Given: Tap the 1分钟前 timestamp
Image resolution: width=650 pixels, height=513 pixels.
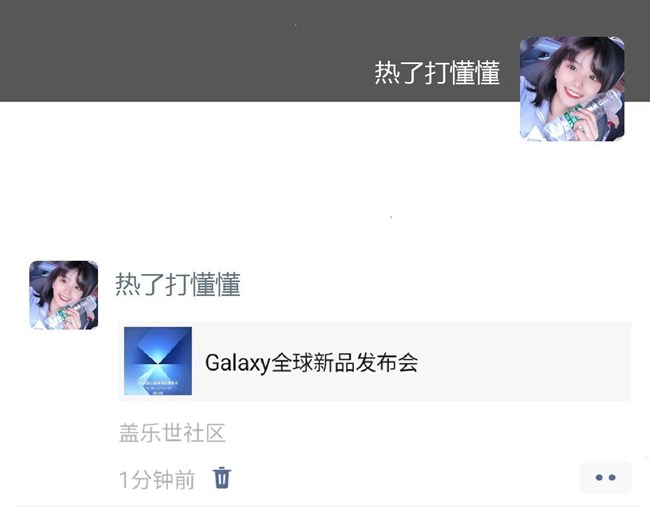Looking at the screenshot, I should (157, 480).
